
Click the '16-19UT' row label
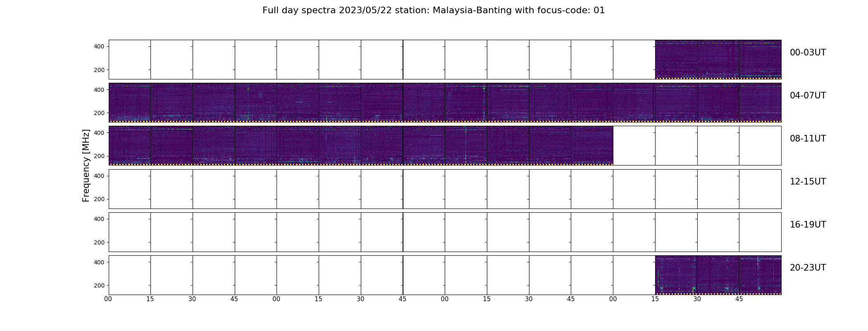tap(808, 225)
